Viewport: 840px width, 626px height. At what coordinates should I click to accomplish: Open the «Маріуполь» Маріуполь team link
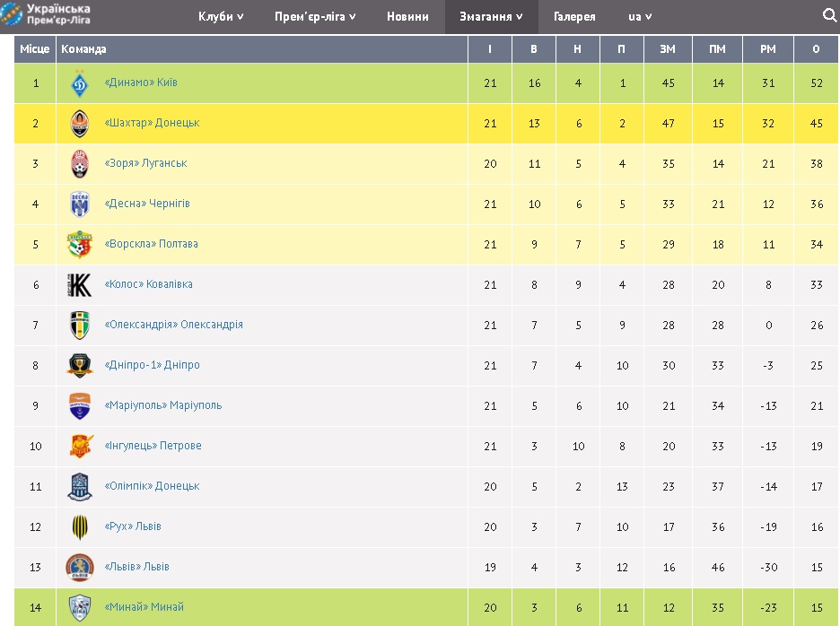pos(163,405)
